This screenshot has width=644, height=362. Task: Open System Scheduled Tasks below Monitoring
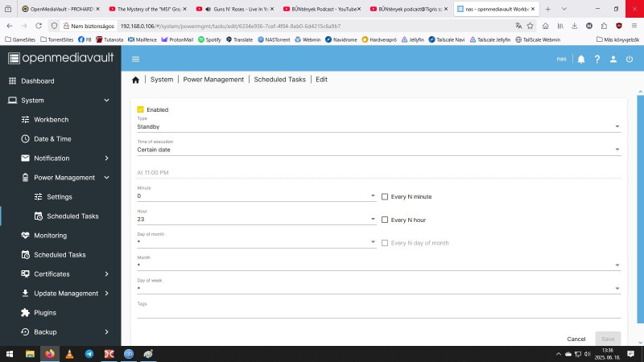(60, 254)
